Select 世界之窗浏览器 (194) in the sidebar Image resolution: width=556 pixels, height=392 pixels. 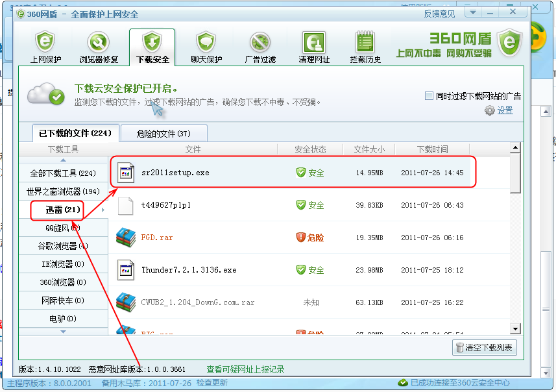[63, 191]
